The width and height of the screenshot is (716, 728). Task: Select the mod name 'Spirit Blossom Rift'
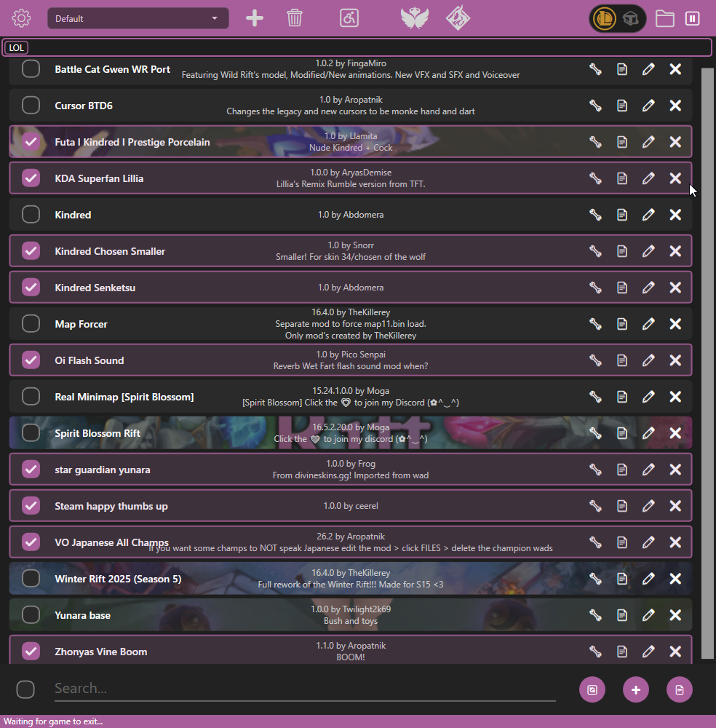pyautogui.click(x=98, y=433)
